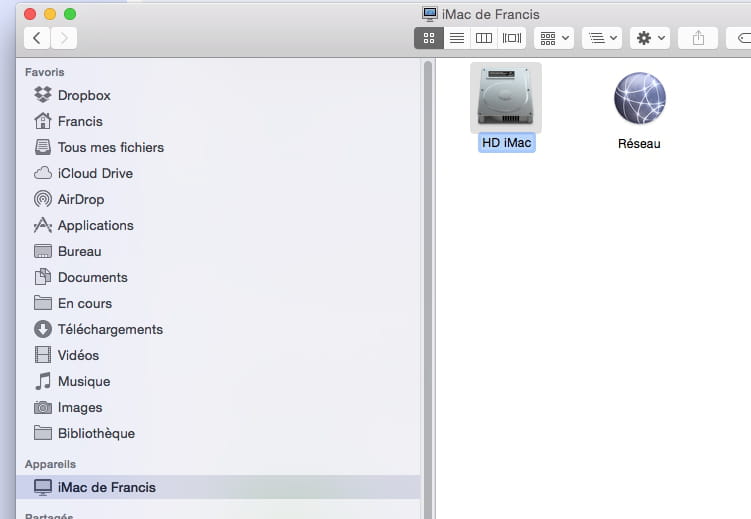Minimize the window with yellow button
Image resolution: width=751 pixels, height=519 pixels.
50,14
